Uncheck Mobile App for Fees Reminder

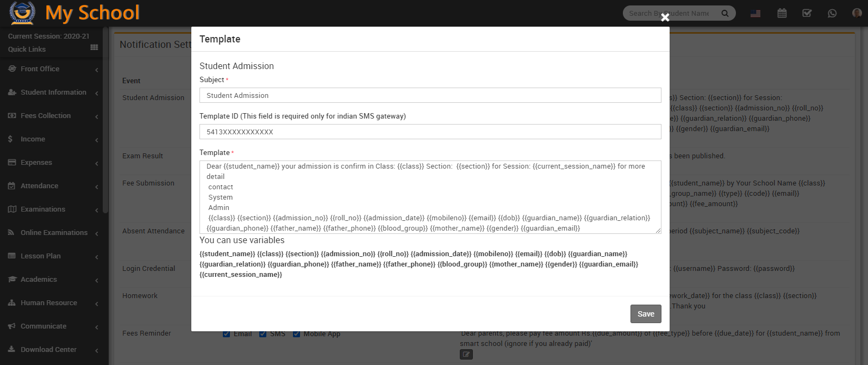[x=296, y=333]
